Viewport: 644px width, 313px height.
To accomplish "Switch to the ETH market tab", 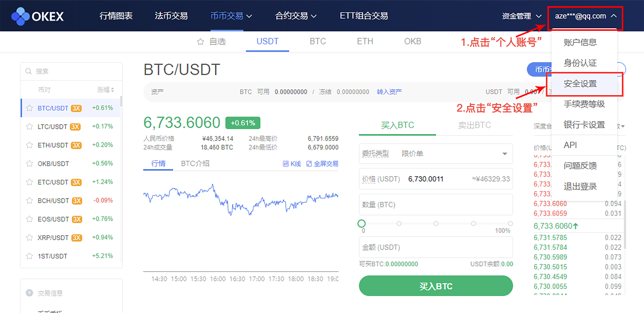I will pos(365,41).
